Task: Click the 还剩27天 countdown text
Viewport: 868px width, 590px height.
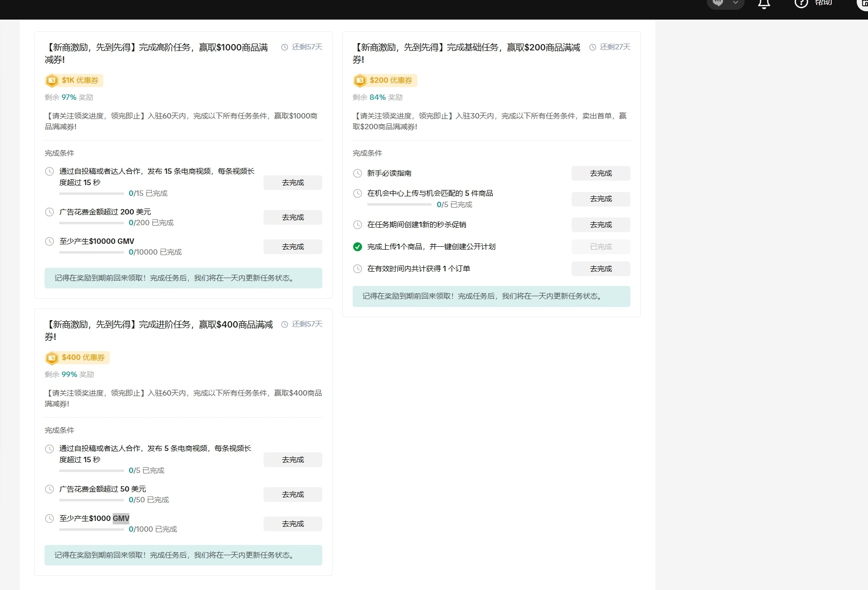Action: click(x=615, y=47)
